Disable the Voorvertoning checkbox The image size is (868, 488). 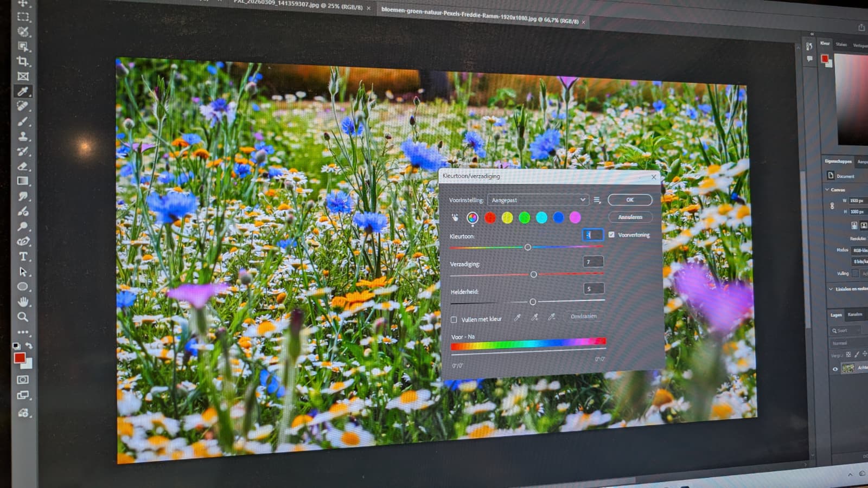611,235
